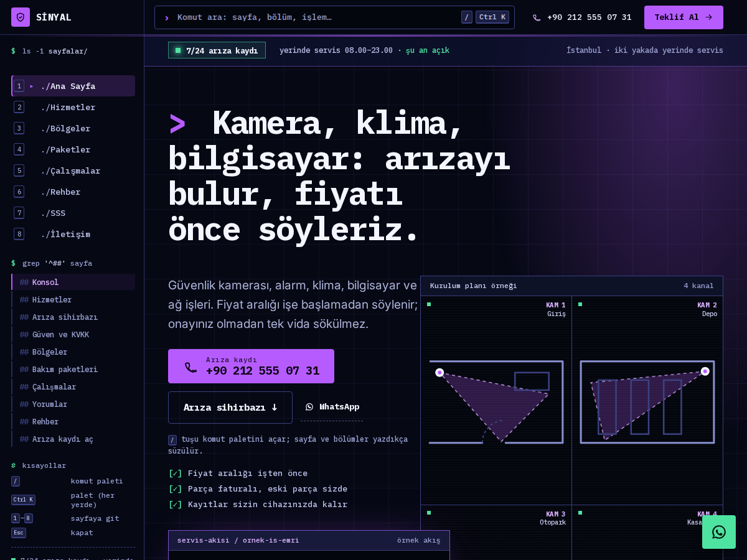Click the number 1 badge beside Ana Sayfa
The image size is (747, 560).
coord(19,86)
